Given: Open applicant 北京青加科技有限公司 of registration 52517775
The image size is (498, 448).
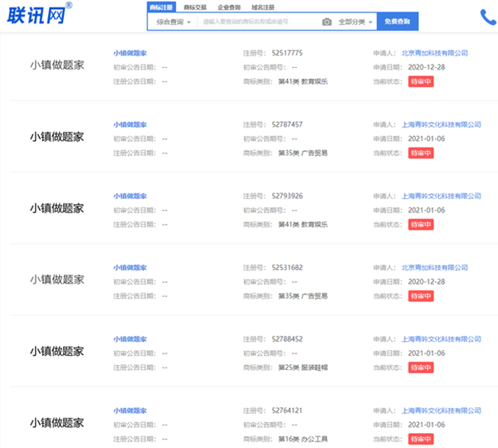Looking at the screenshot, I should point(435,53).
